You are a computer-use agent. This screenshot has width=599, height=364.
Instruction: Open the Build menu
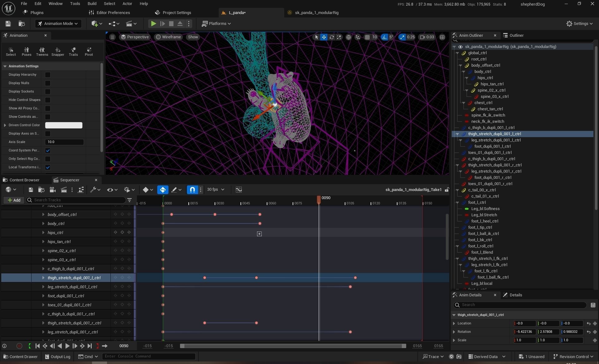point(92,4)
